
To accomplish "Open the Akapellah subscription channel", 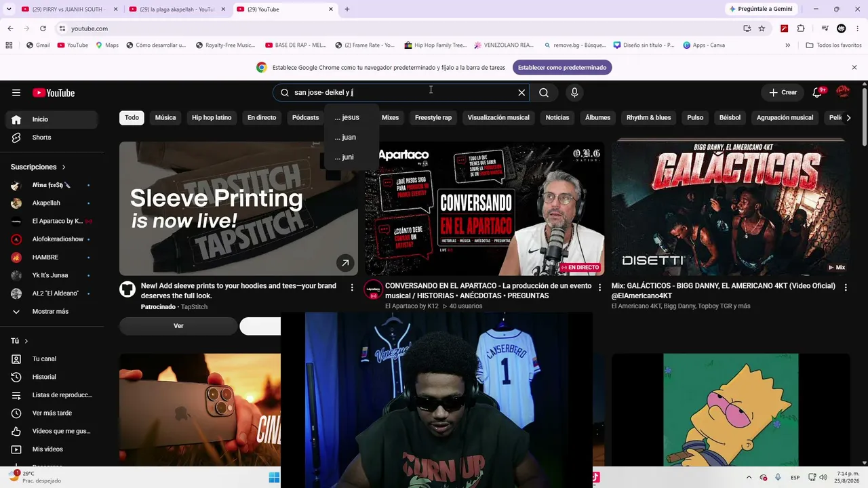I will (52, 203).
